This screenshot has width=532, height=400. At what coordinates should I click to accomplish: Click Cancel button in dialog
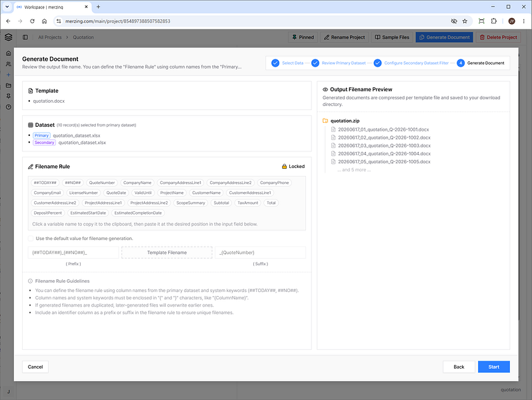(35, 367)
